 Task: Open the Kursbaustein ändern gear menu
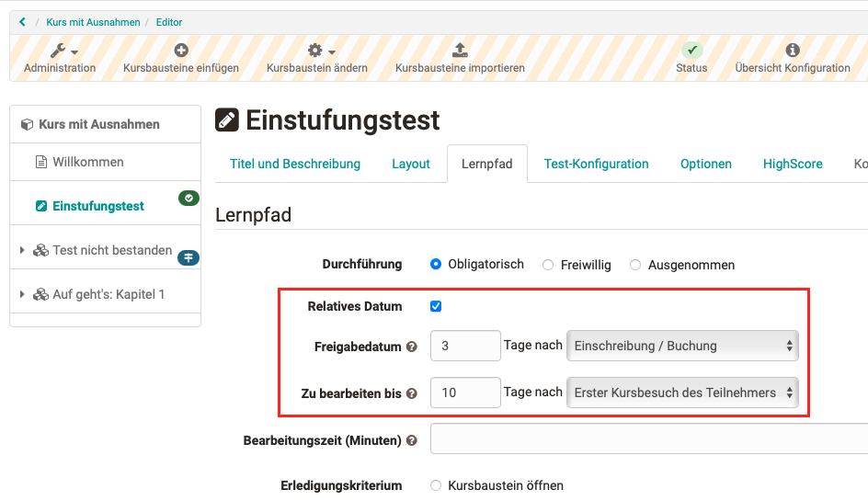(317, 51)
